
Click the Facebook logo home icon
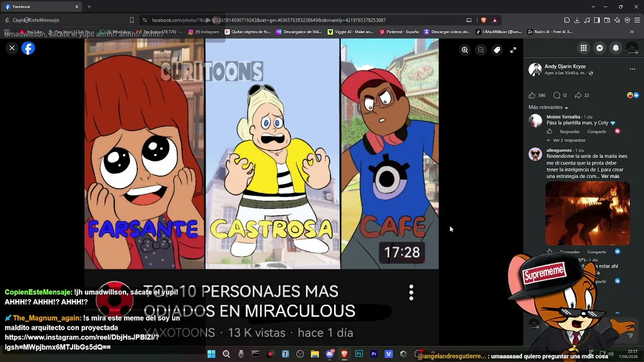[x=28, y=48]
